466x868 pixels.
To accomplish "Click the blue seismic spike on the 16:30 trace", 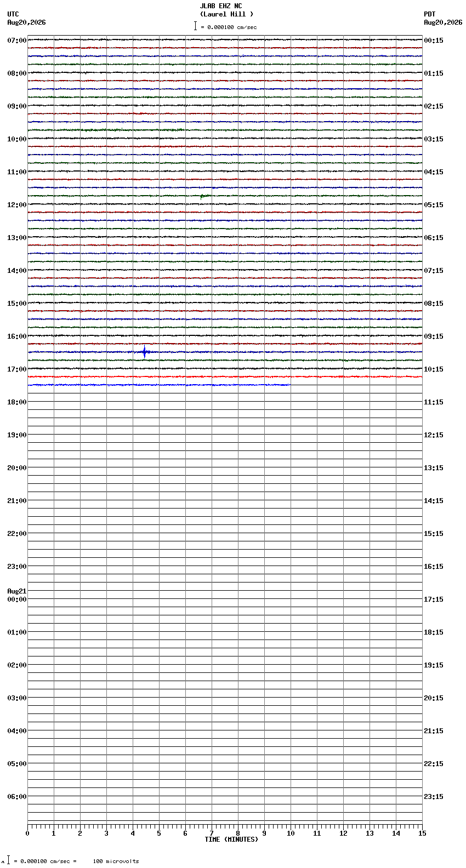I will coord(145,352).
